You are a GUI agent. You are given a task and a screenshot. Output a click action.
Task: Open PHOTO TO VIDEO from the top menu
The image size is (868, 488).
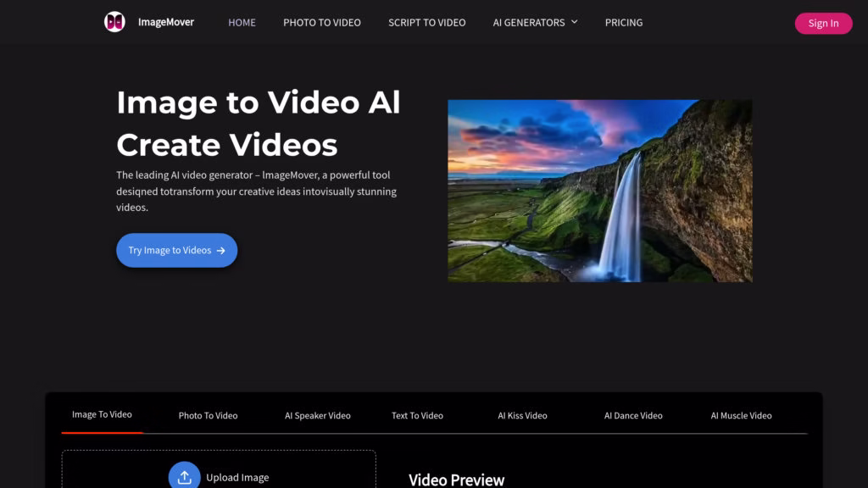[322, 23]
